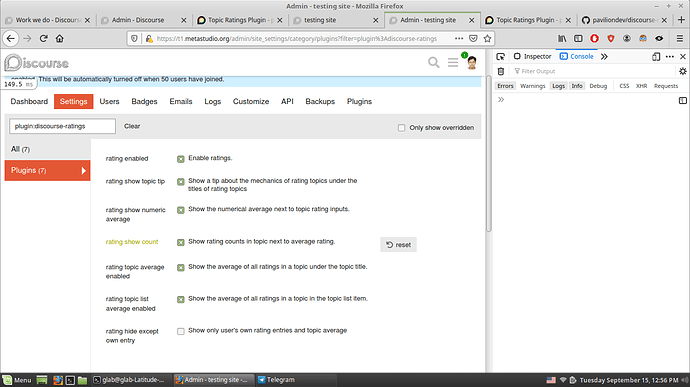Switch to 'Work we do - Discourse' tab
Viewport: 690px width, 387px height.
point(48,20)
